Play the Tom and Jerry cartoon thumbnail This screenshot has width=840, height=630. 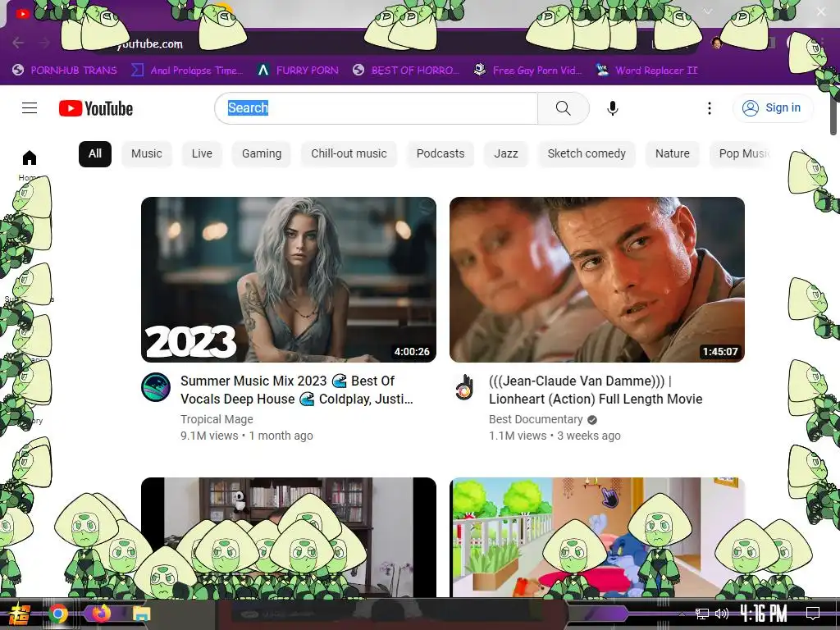point(597,536)
